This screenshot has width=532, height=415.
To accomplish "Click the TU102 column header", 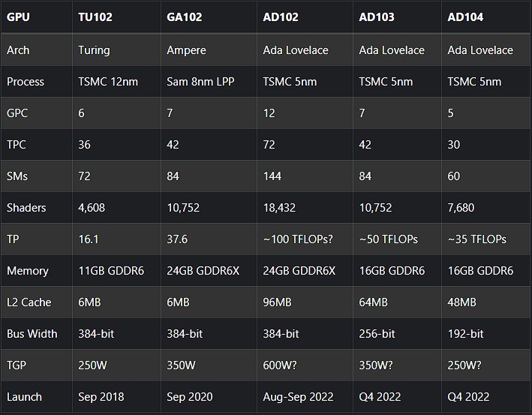I will tap(95, 17).
